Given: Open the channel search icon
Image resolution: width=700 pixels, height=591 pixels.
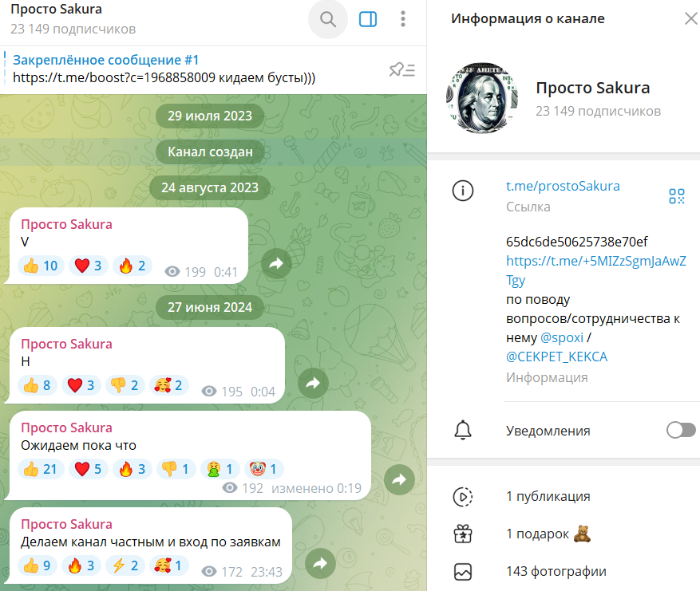Looking at the screenshot, I should (327, 19).
